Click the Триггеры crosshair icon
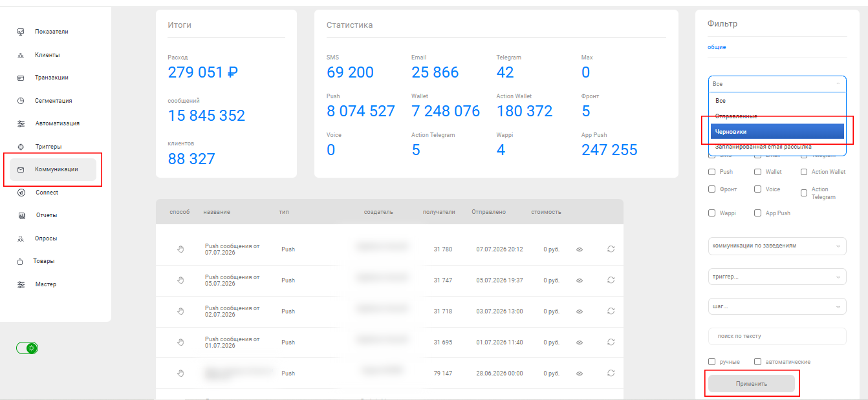This screenshot has height=400, width=868. coord(21,147)
